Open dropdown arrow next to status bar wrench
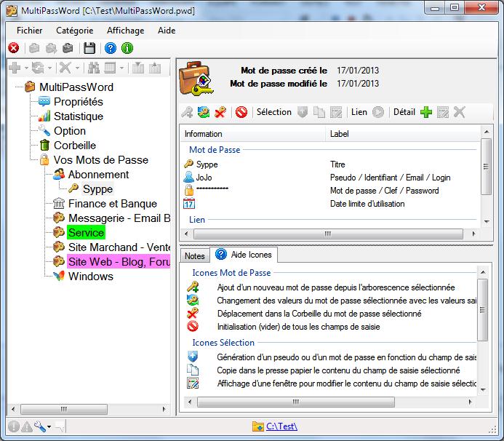The image size is (504, 441). pos(49,427)
